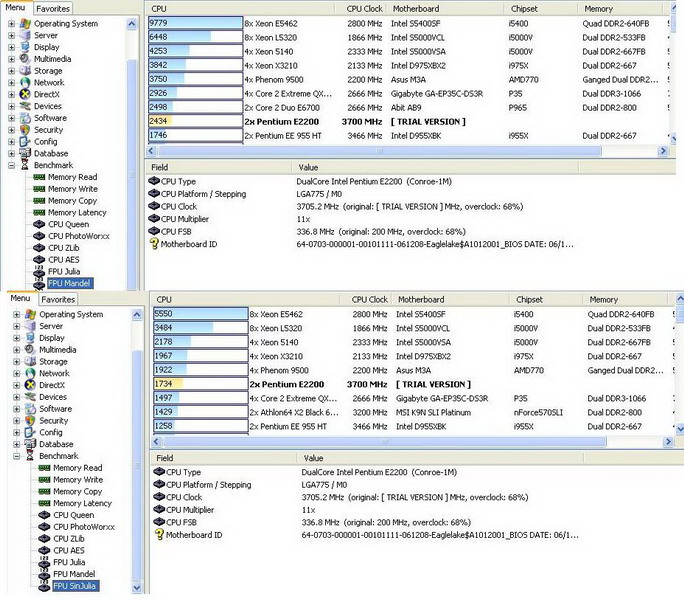Click Memory Write chip icon in upper tree
Viewport: 684px width, 600px height.
(39, 189)
